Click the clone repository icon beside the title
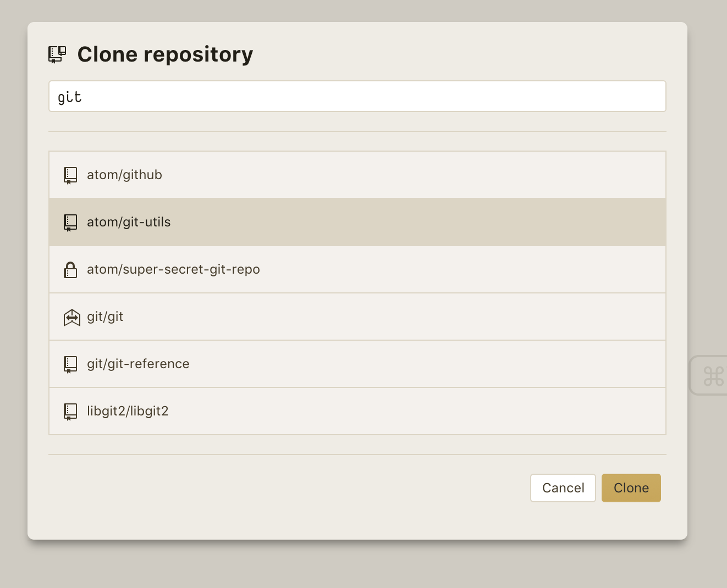Viewport: 727px width, 588px height. (57, 54)
